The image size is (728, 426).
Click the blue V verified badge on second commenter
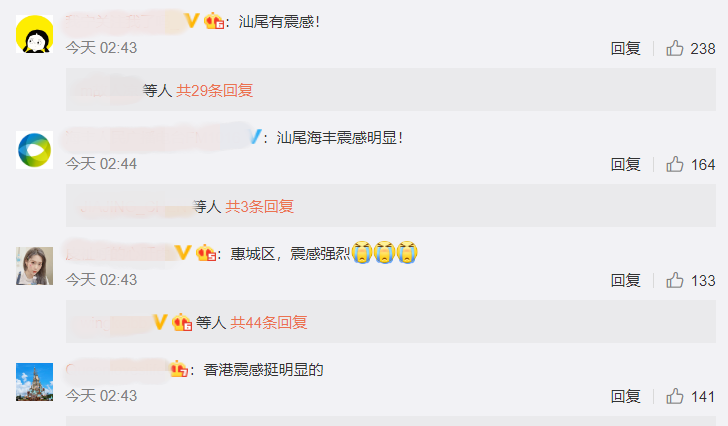tap(255, 137)
